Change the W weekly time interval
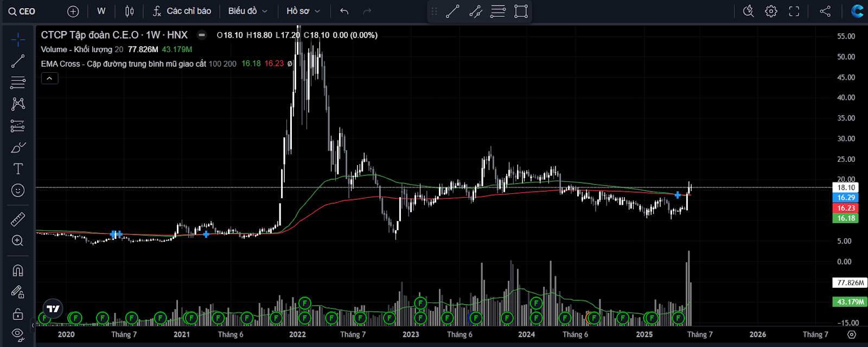The height and width of the screenshot is (347, 868). click(101, 11)
